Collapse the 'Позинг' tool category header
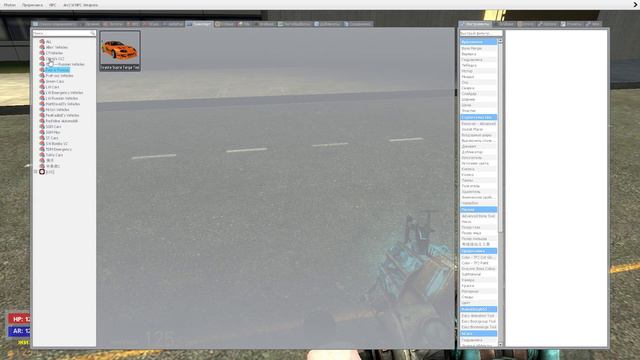The width and height of the screenshot is (640, 360). (478, 209)
